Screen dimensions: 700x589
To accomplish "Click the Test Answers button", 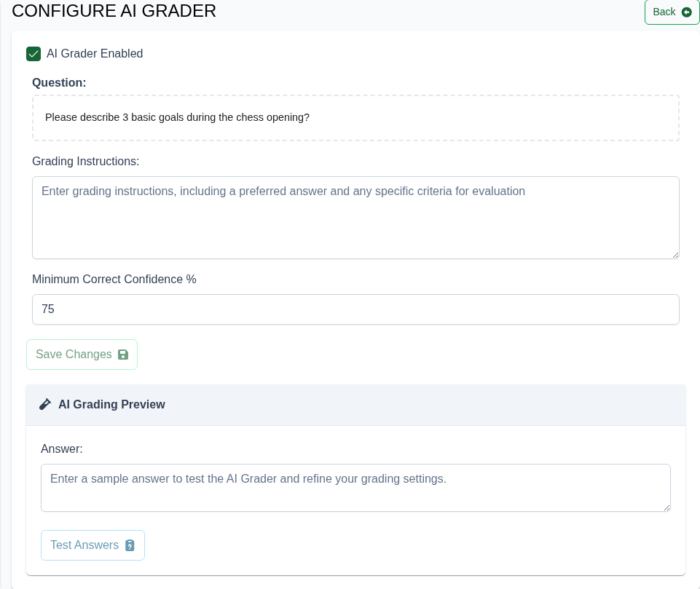I will point(93,545).
